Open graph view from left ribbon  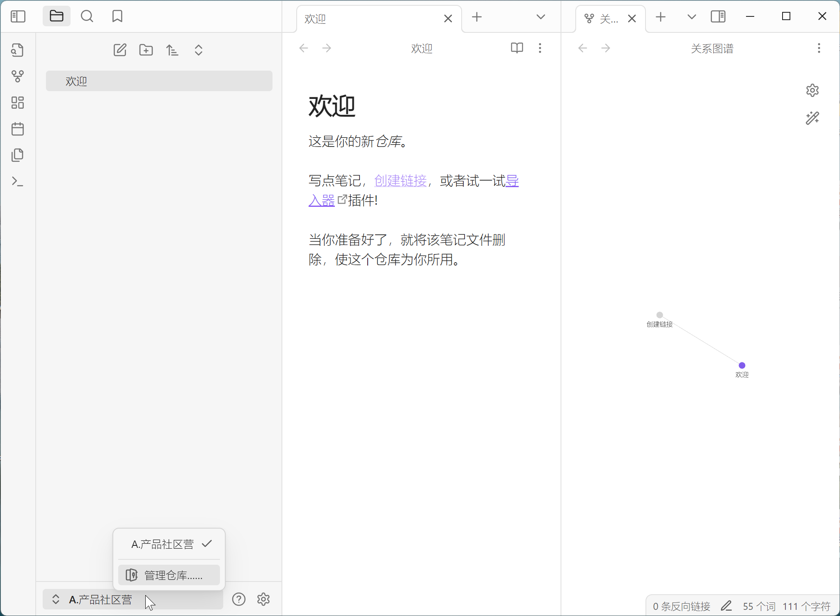pyautogui.click(x=18, y=76)
